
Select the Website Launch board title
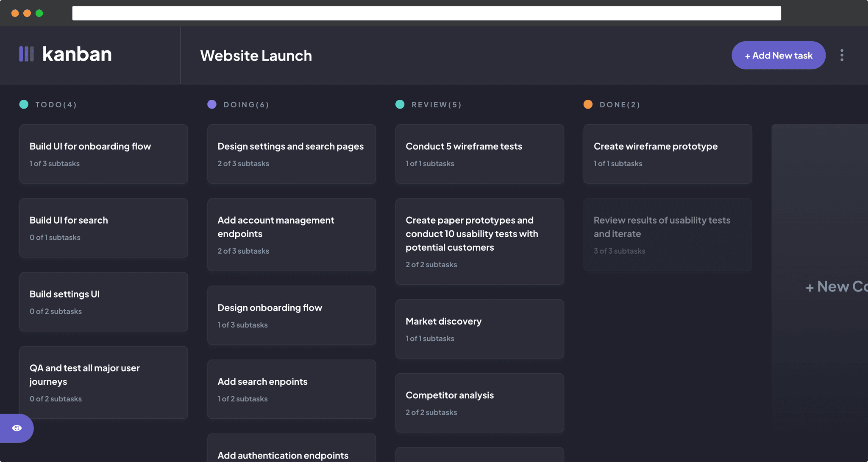click(256, 55)
